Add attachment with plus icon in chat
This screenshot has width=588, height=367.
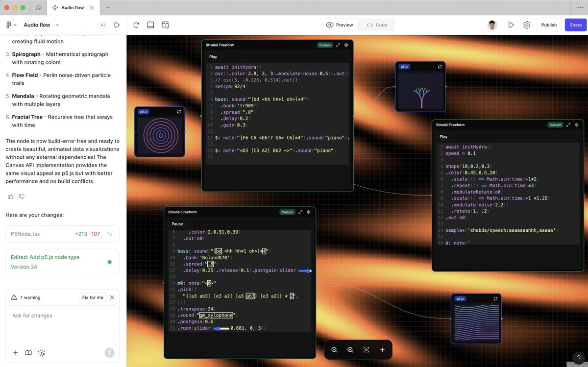pyautogui.click(x=16, y=353)
